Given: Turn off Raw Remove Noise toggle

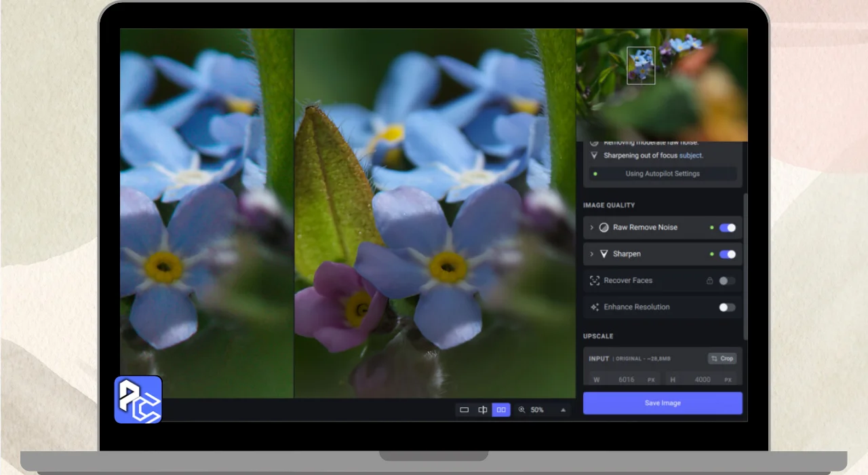Looking at the screenshot, I should pos(727,228).
